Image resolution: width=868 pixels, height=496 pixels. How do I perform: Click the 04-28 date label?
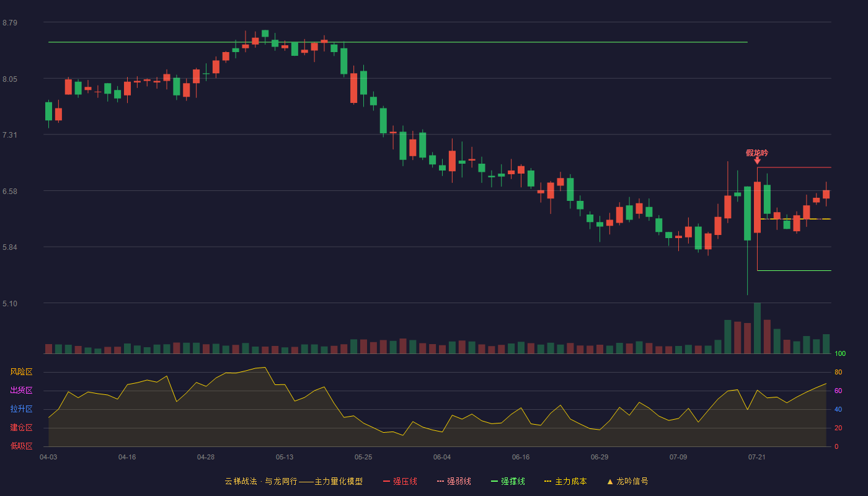206,457
